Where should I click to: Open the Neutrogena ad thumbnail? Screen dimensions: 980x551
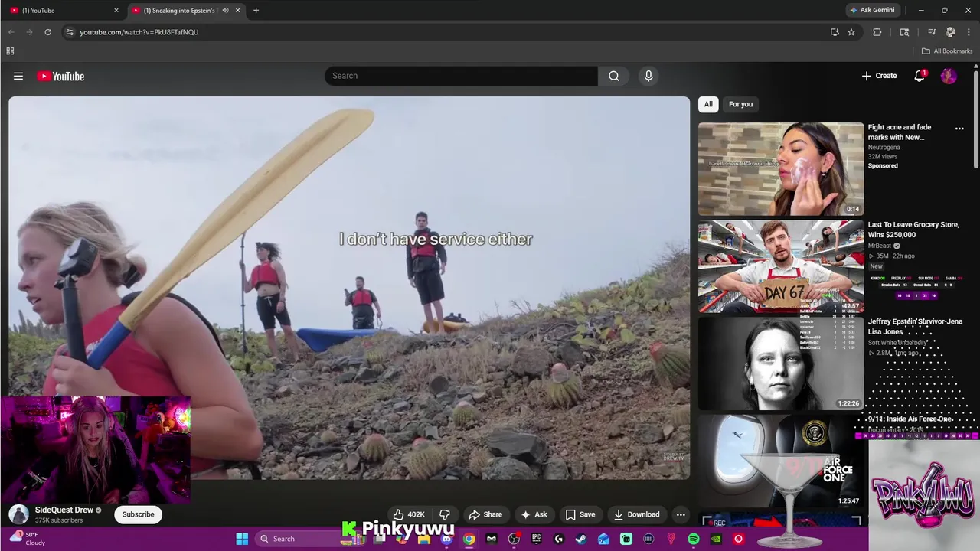(x=781, y=169)
